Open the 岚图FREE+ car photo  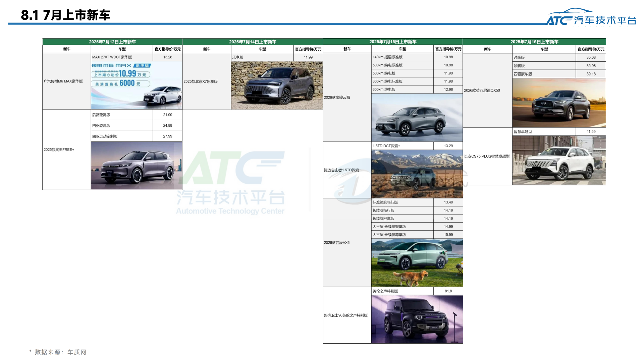137,166
